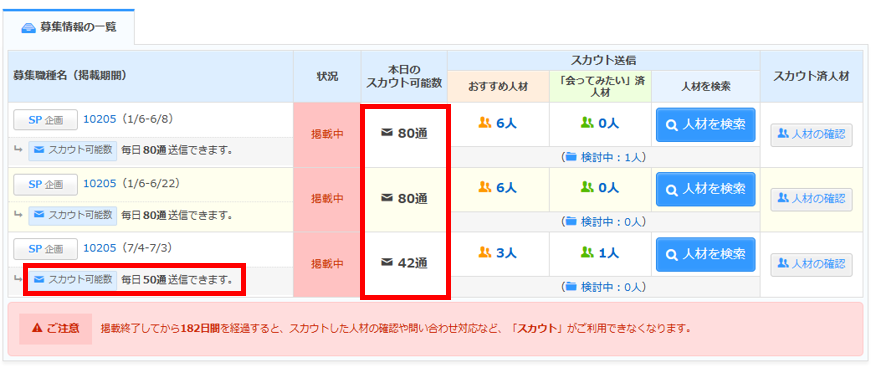877x368 pixels.
Task: Open おすすめ人材 6人 link in 1/6-6/22 row
Action: (498, 188)
